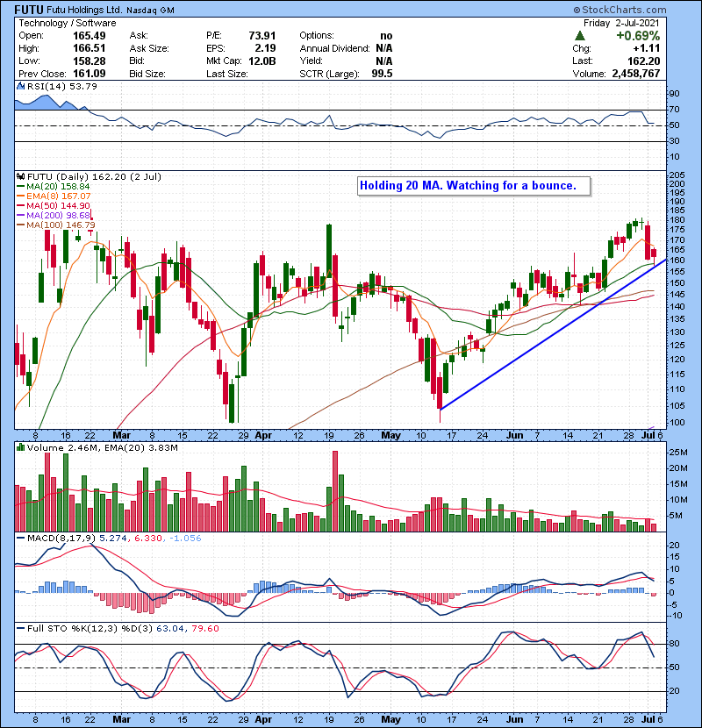Click the SCTR (Large) 99.5 value

point(382,74)
